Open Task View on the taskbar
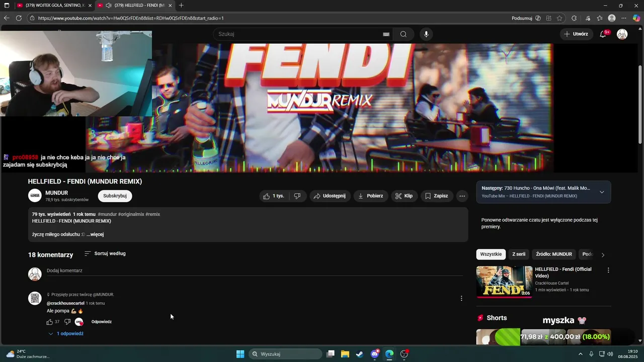The image size is (644, 362). point(331,354)
